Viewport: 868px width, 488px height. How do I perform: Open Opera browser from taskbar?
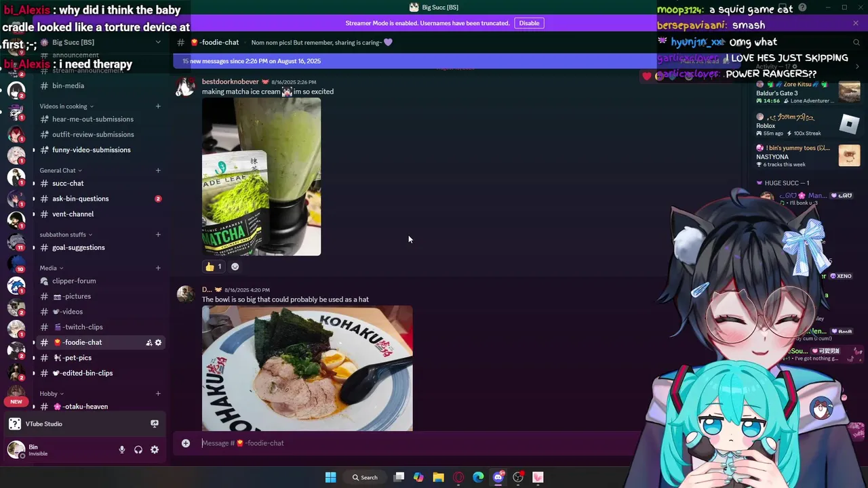(x=458, y=477)
